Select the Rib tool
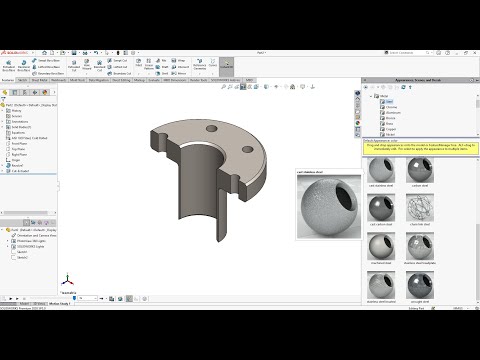Image resolution: width=480 pixels, height=360 pixels. [161, 61]
